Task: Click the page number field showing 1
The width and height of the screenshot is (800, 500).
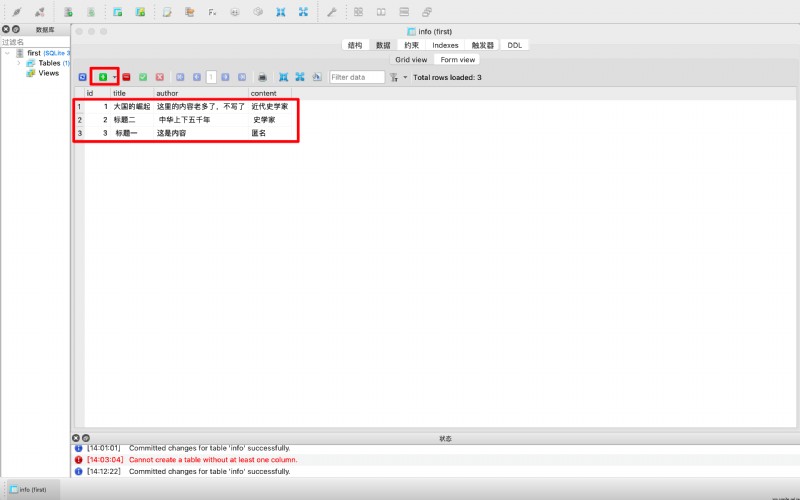Action: pyautogui.click(x=211, y=77)
